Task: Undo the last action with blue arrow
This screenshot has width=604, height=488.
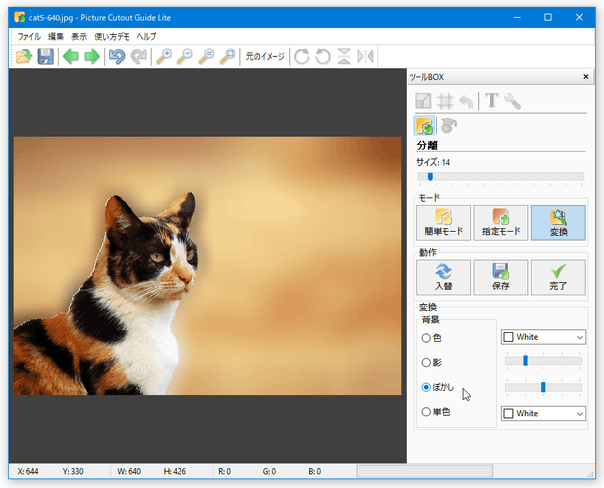Action: 117,57
